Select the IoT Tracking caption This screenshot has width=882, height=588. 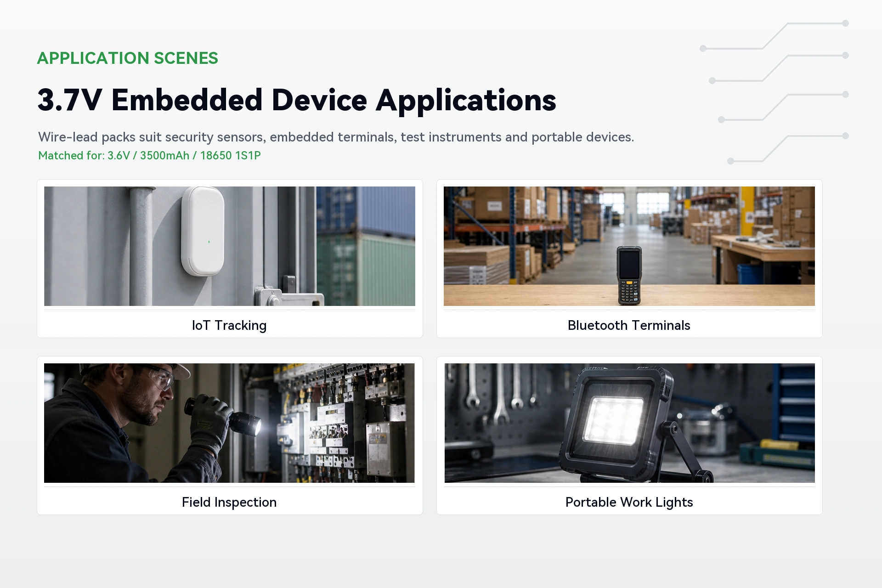229,325
